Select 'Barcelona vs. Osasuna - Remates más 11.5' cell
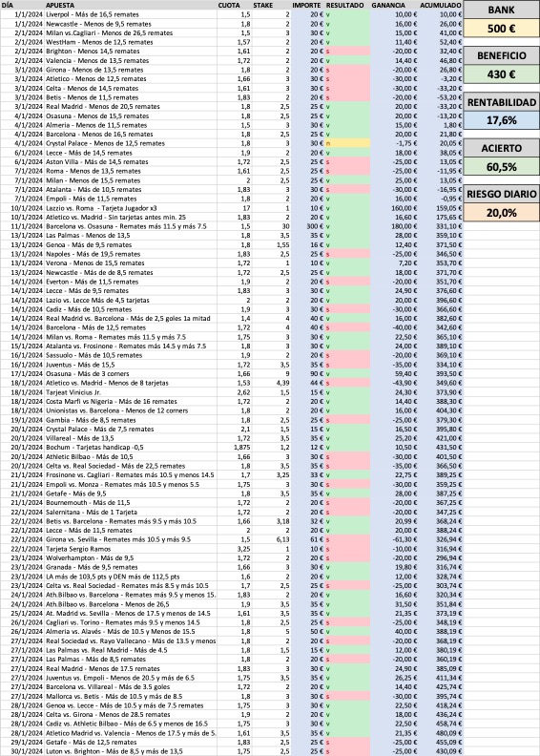 (x=131, y=226)
